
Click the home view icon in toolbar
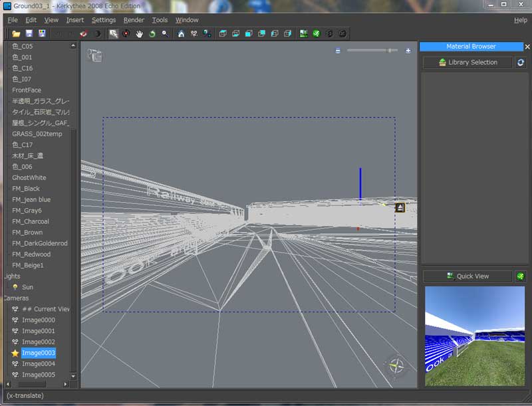[182, 33]
